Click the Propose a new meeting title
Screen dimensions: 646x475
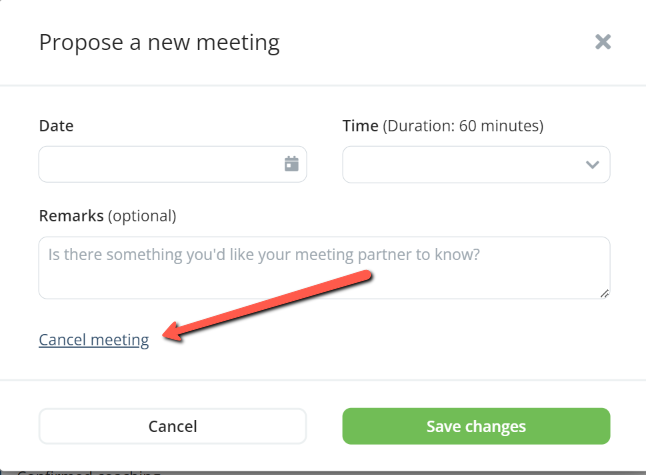pos(159,43)
